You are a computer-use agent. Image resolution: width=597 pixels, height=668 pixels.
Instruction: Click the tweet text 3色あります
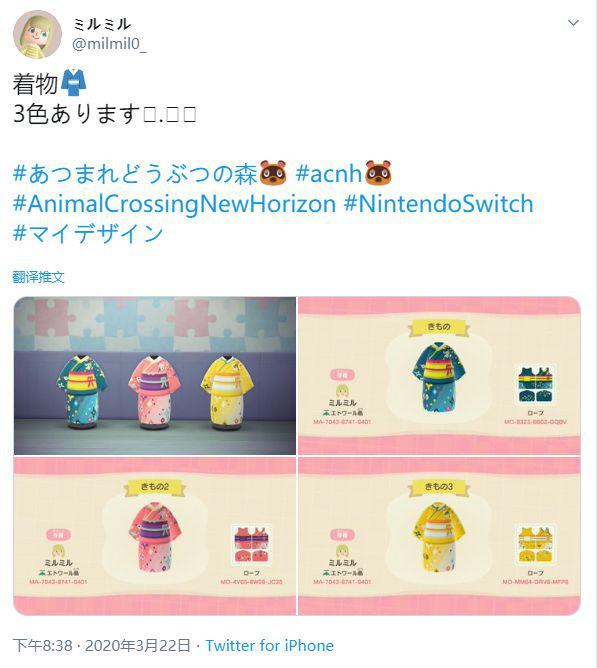pyautogui.click(x=77, y=114)
